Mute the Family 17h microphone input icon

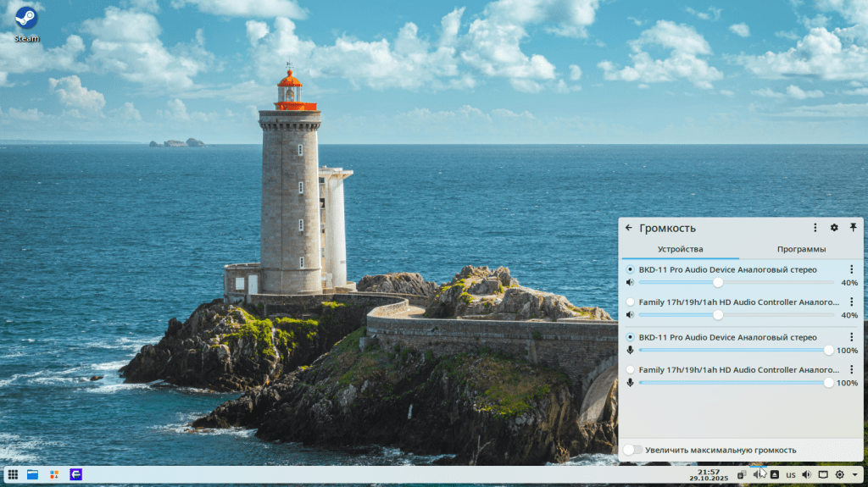(x=630, y=383)
